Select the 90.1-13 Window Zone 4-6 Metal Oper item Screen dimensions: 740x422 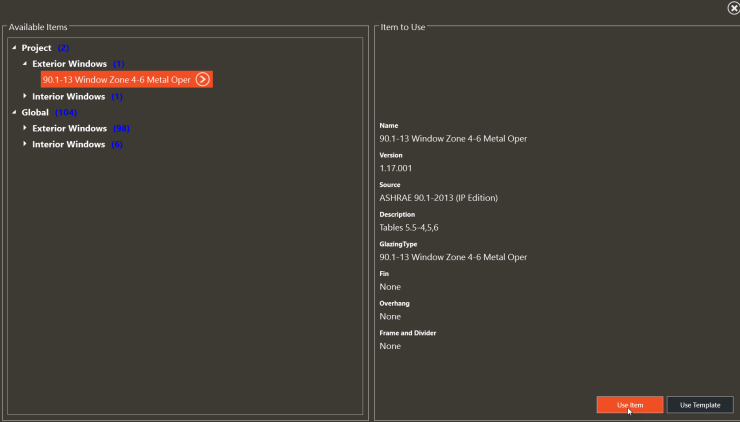(117, 79)
